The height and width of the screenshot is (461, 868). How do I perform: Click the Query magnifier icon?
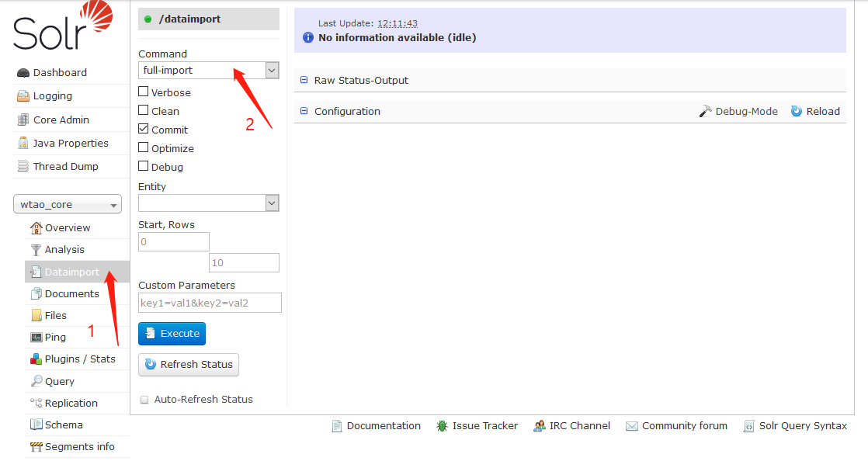(36, 381)
